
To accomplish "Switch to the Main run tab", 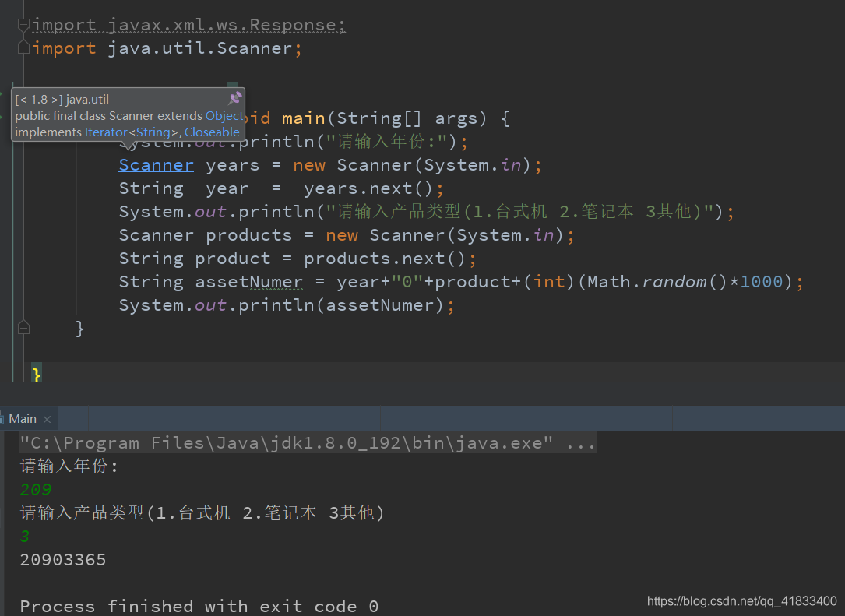I will click(x=23, y=419).
